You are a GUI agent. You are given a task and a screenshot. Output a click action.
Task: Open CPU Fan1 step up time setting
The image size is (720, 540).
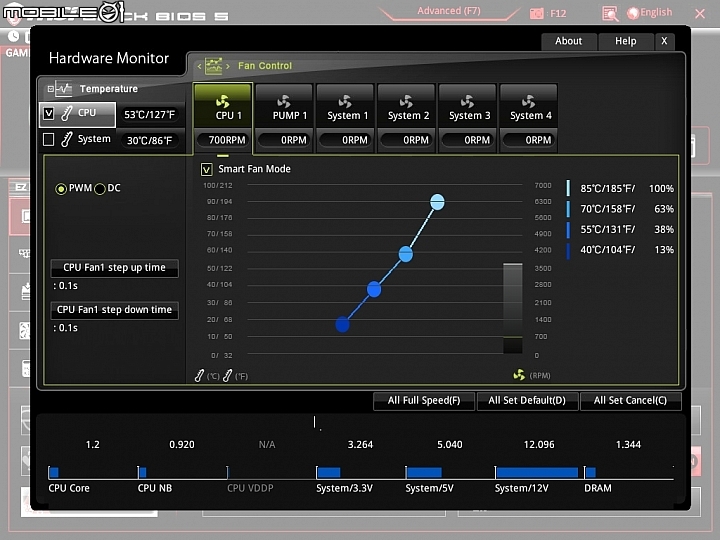tap(114, 268)
